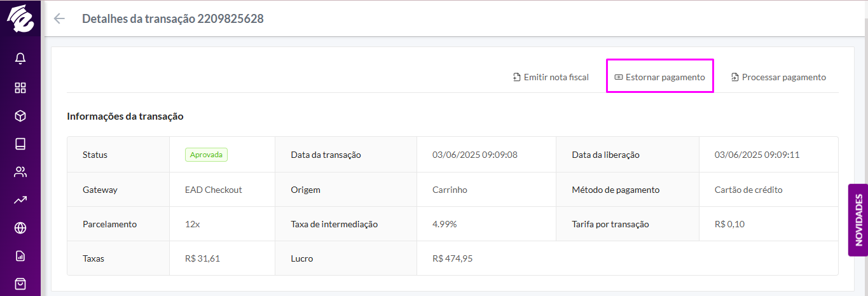Click Processar pagamento
Viewport: 868px width, 296px height.
(778, 77)
